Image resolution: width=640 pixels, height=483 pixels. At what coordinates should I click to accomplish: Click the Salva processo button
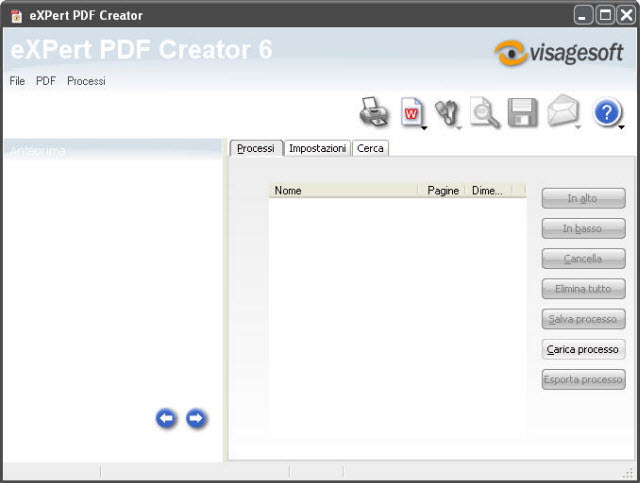pos(583,319)
